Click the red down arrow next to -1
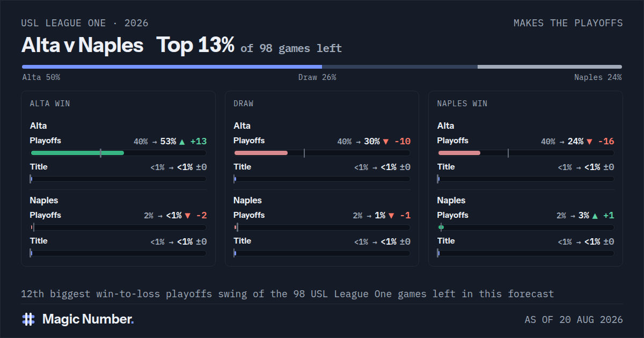Viewport: 644px width, 338px height. (391, 216)
